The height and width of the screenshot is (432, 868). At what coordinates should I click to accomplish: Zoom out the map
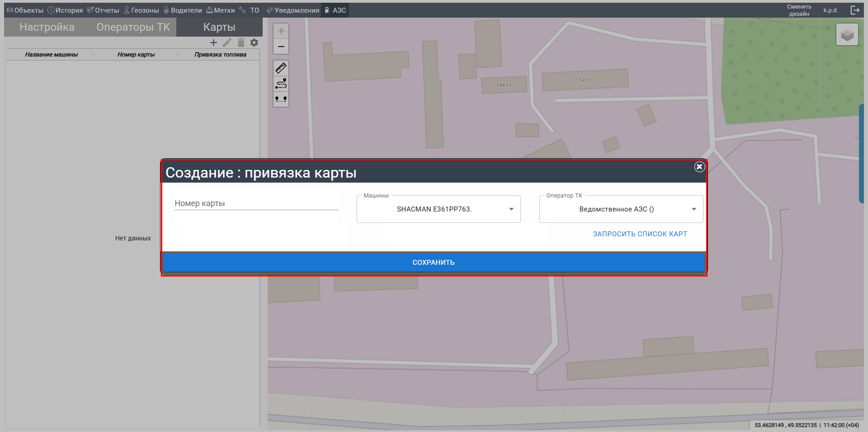[x=281, y=47]
